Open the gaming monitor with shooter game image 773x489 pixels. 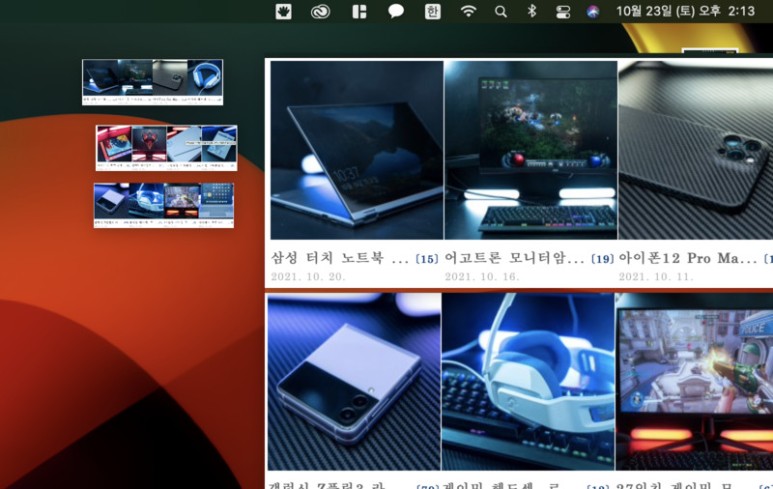pos(694,382)
